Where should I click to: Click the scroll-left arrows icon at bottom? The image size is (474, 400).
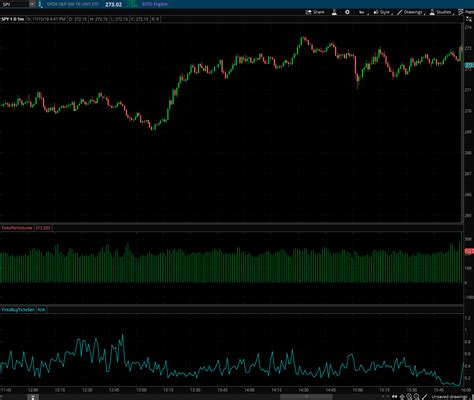(x=395, y=397)
